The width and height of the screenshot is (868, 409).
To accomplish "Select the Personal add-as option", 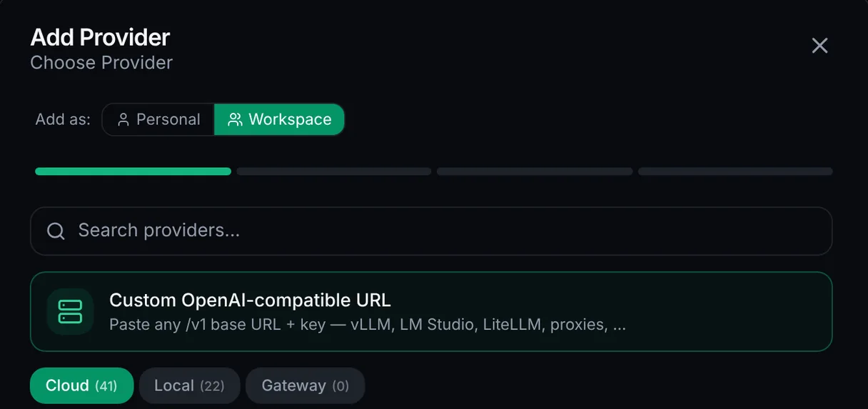I will click(x=158, y=119).
